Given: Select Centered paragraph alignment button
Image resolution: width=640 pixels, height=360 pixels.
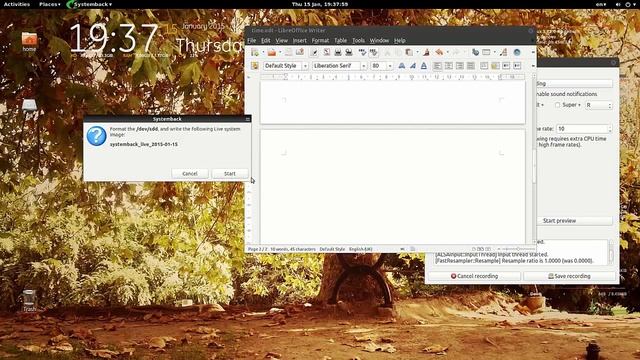Looking at the screenshot, I should coord(449,66).
